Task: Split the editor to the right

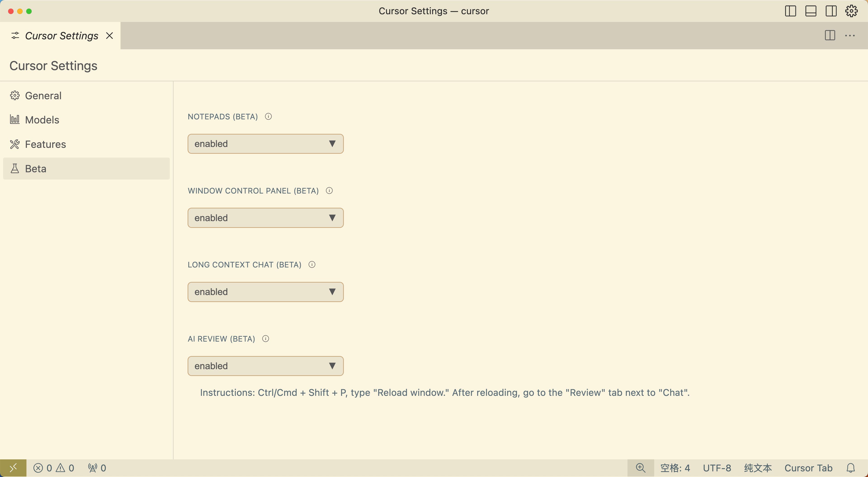Action: point(830,35)
